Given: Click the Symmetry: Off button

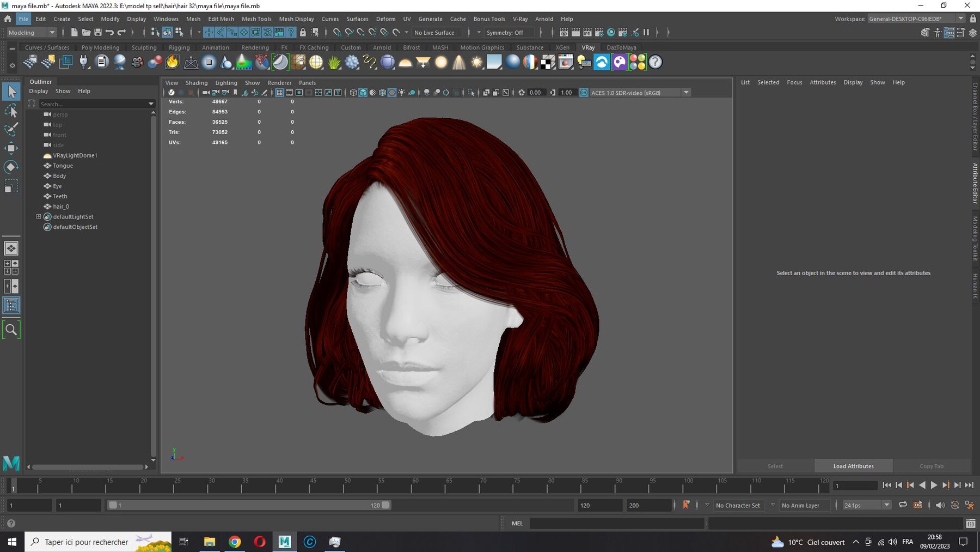Looking at the screenshot, I should coord(505,33).
